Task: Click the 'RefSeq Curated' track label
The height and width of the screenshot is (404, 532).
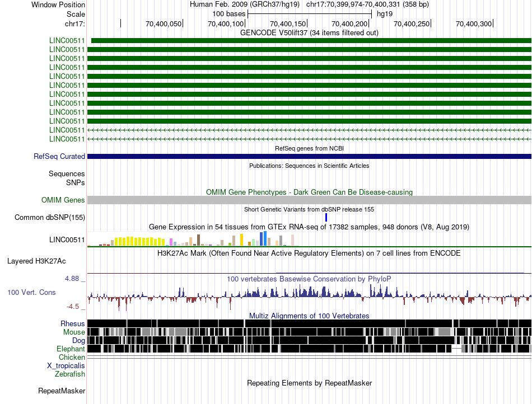Action: point(59,156)
